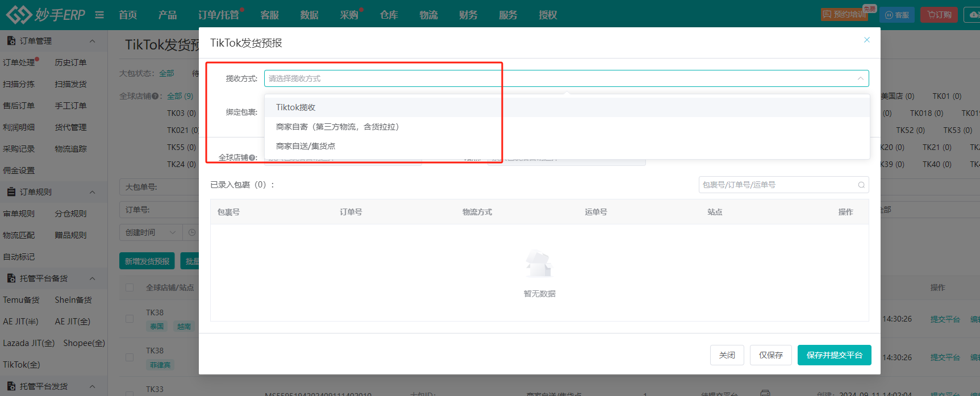This screenshot has width=980, height=396.
Task: Click 提交平台 link in TK38 菲律宾 row
Action: (945, 357)
